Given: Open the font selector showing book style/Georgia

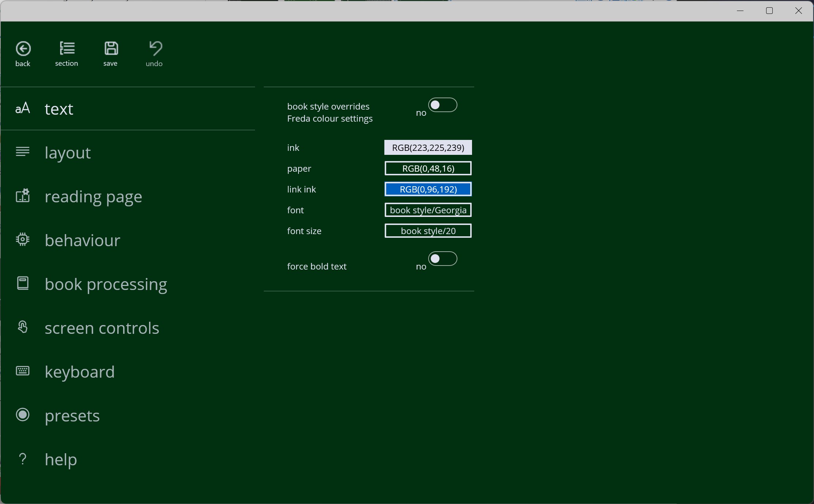Looking at the screenshot, I should pos(428,210).
